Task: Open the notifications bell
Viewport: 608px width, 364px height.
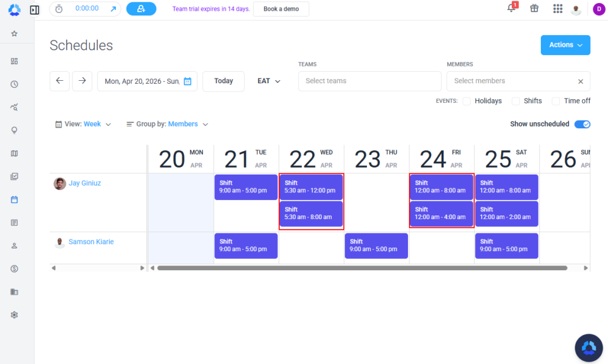Action: pos(511,8)
